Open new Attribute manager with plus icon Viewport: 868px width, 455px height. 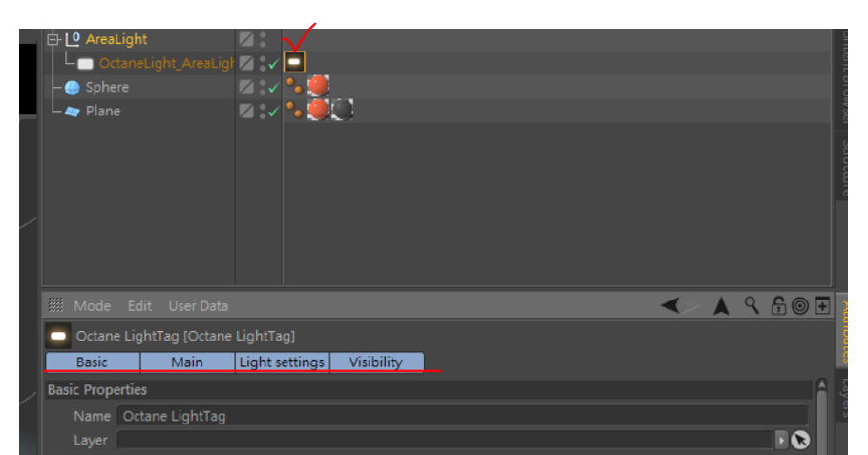pyautogui.click(x=822, y=306)
